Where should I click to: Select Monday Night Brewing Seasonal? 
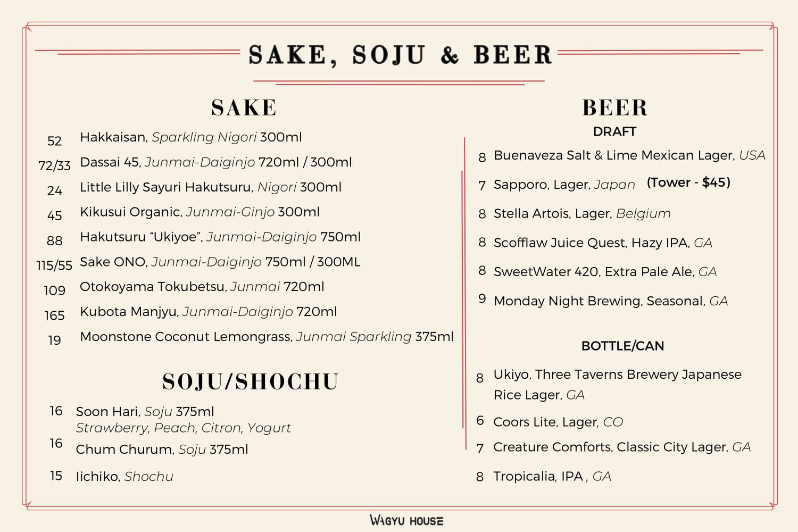[611, 301]
